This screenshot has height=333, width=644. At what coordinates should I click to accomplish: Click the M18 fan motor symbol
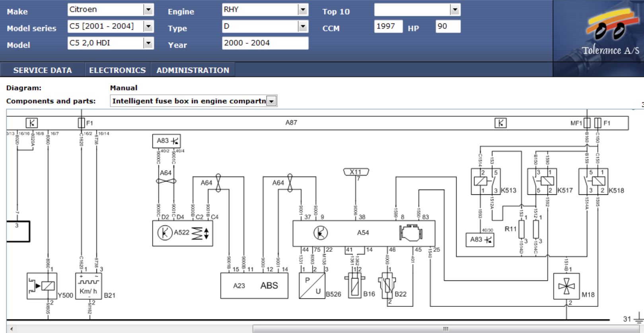566,286
